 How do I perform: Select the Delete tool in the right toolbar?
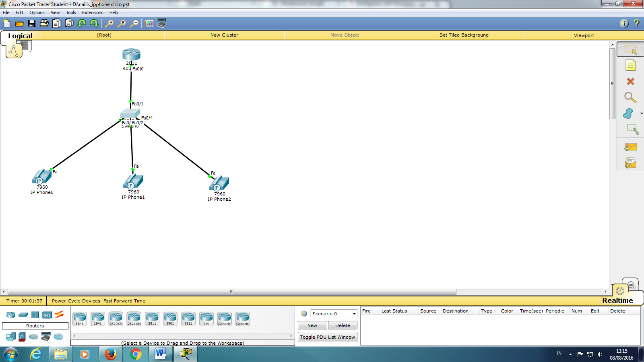tap(630, 81)
